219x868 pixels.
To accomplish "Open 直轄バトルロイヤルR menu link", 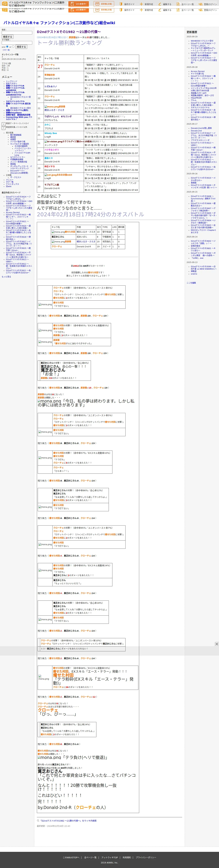I will (15, 86).
